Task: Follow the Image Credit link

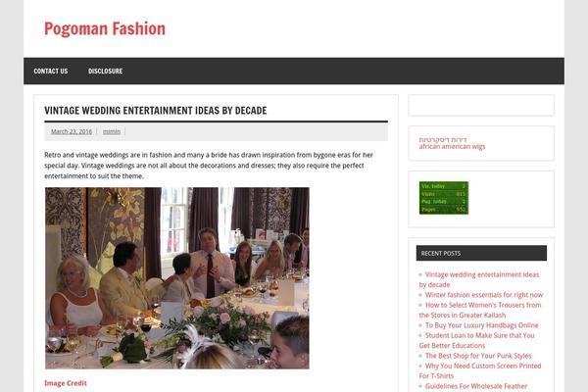Action: coord(66,383)
